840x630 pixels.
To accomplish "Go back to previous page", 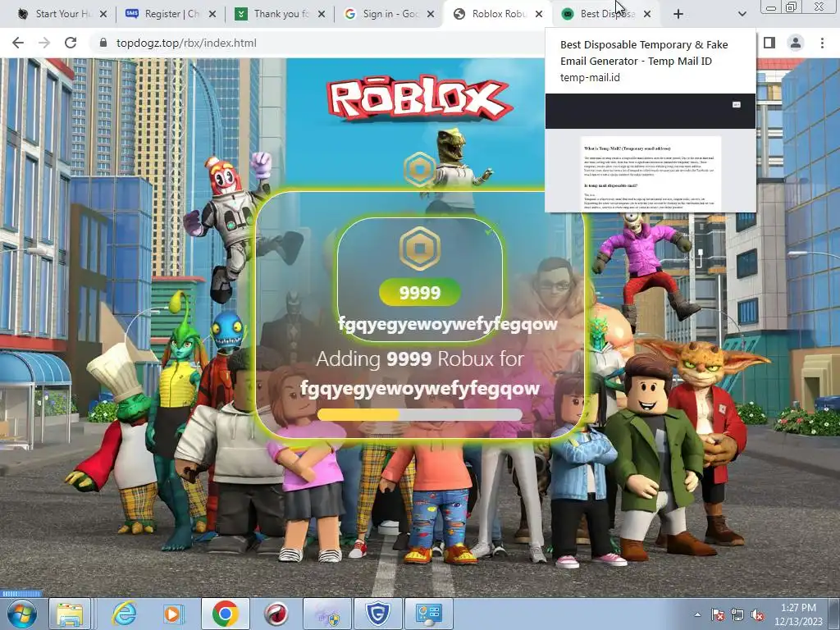I will pos(18,43).
